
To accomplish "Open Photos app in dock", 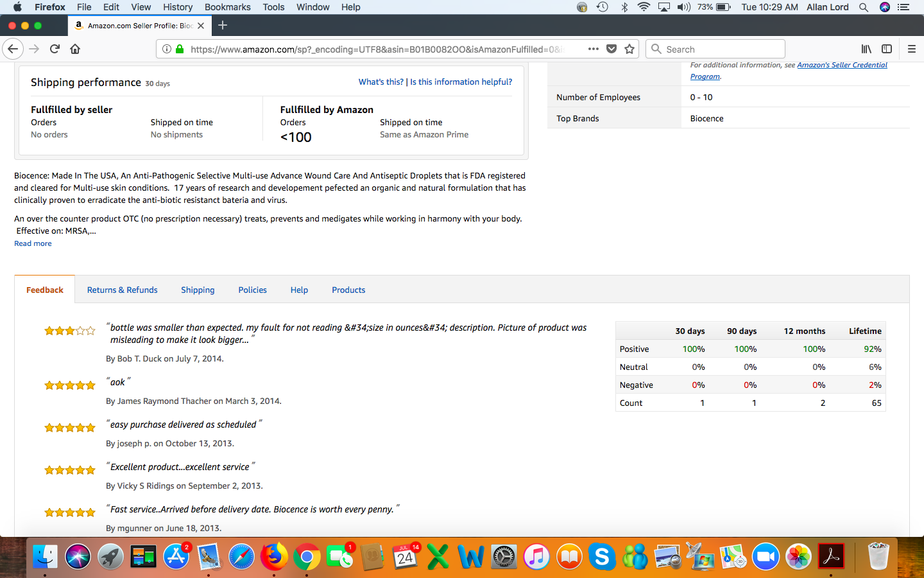I will point(798,557).
